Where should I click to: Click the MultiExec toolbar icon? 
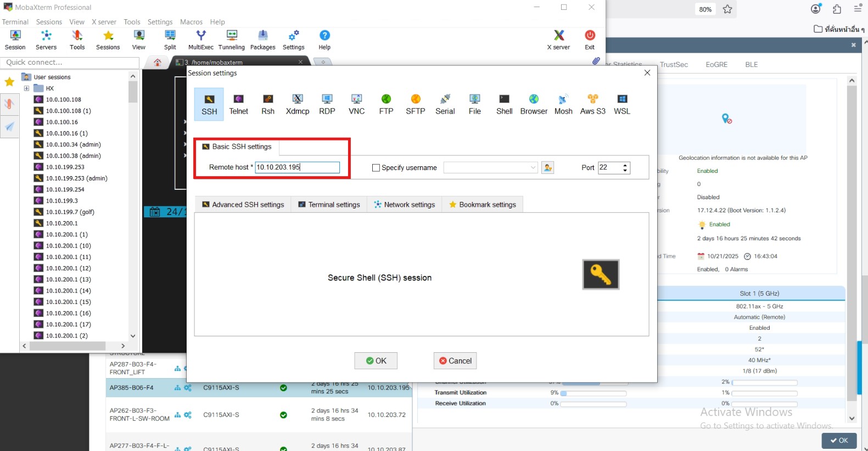tap(201, 40)
